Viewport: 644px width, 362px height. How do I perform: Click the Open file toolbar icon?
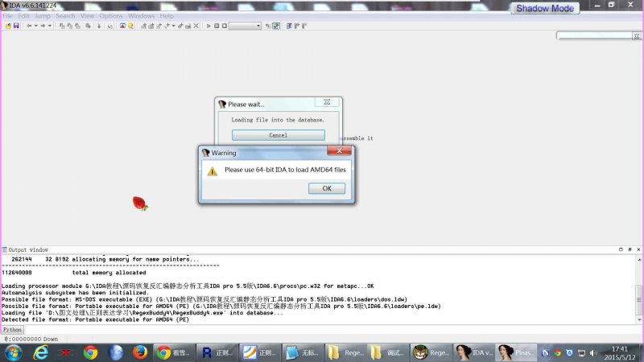pyautogui.click(x=8, y=26)
